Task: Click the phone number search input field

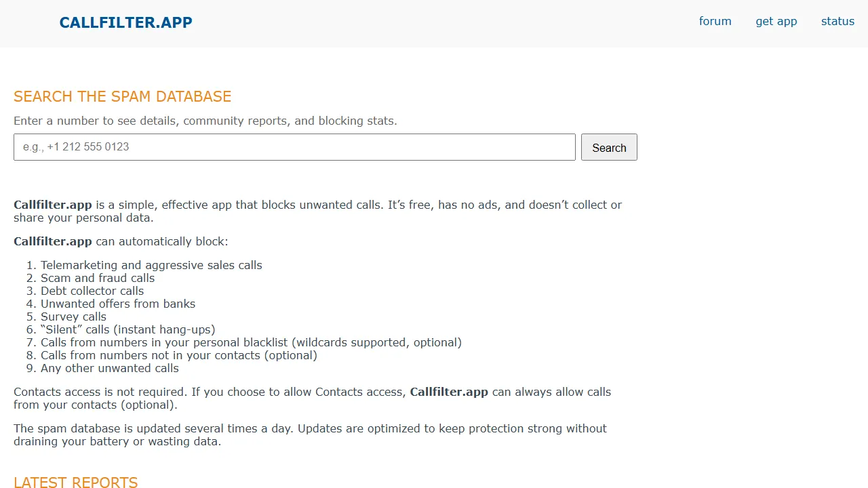Action: click(x=294, y=147)
